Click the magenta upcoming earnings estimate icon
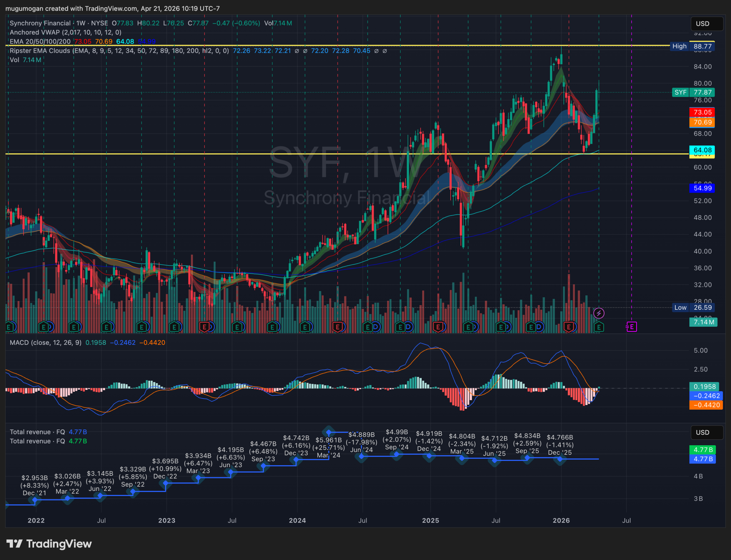This screenshot has width=731, height=560. 631,327
